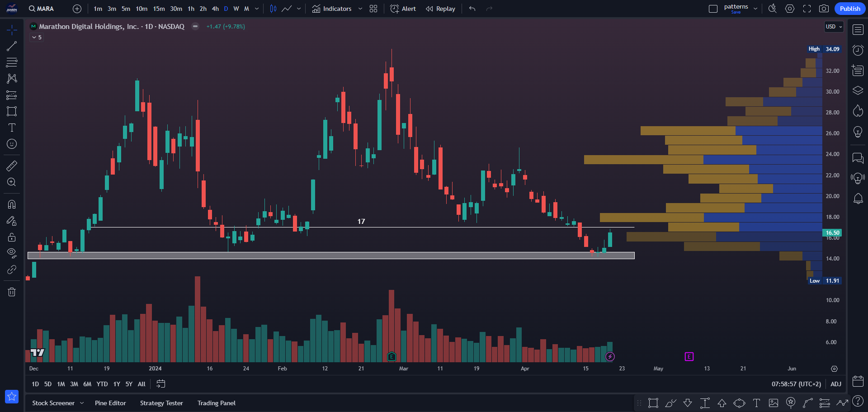
Task: Collapse the indicators legend showing 5
Action: tap(37, 38)
